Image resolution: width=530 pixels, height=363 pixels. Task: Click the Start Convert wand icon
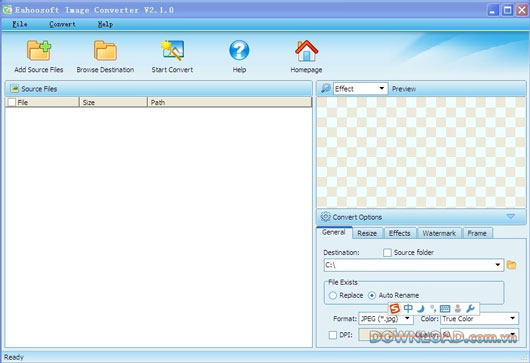coord(172,51)
